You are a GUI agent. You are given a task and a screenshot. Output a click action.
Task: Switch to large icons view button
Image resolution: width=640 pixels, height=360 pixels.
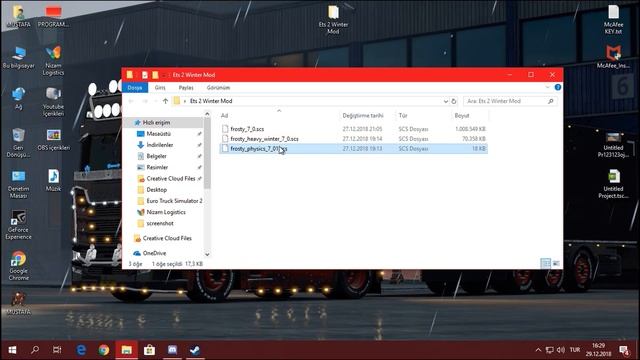point(556,263)
